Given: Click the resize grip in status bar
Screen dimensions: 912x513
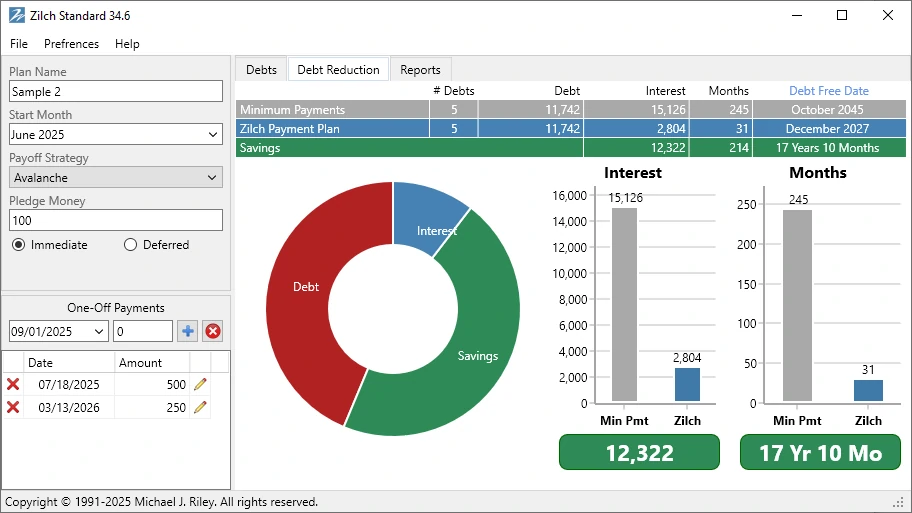Looking at the screenshot, I should coord(898,502).
